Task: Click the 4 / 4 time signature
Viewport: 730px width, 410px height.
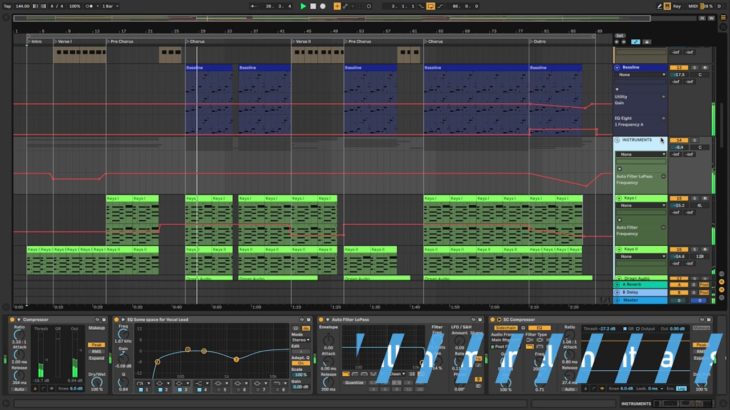Action: (x=57, y=6)
